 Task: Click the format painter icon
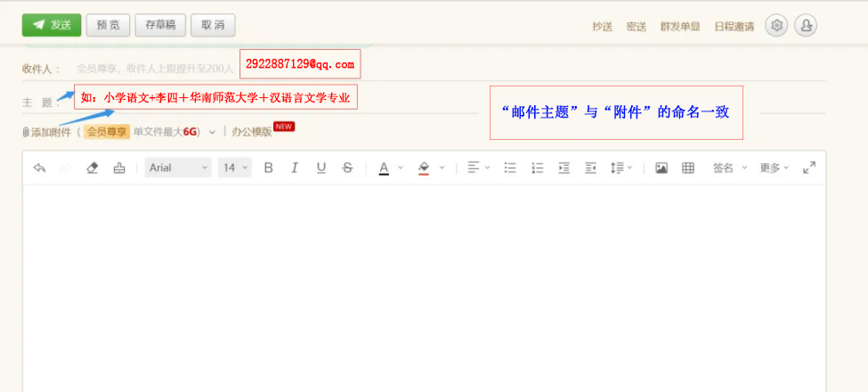(x=119, y=167)
